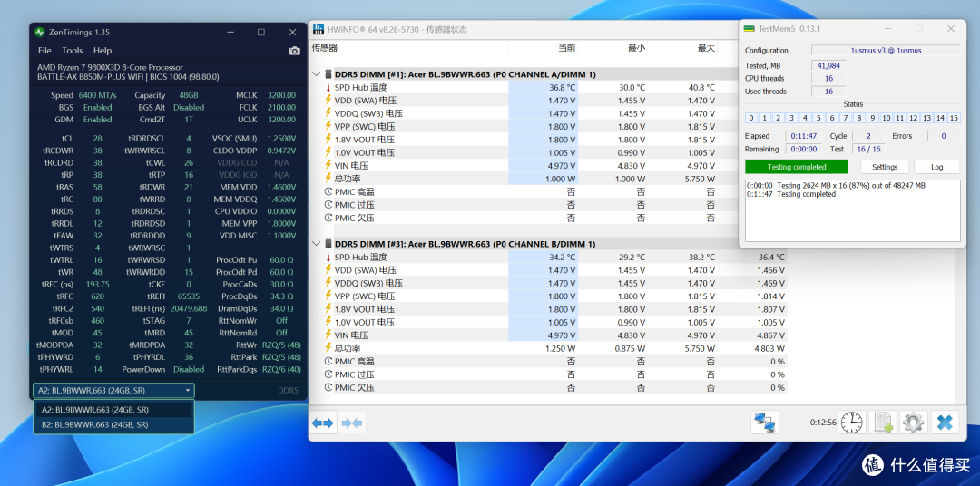Click the HWiNFO clock timer icon

pyautogui.click(x=851, y=423)
